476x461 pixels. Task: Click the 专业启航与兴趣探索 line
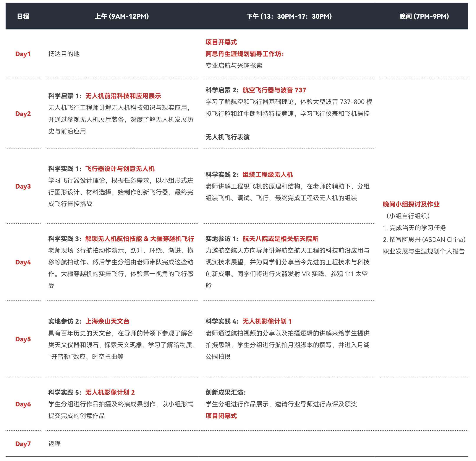(234, 65)
